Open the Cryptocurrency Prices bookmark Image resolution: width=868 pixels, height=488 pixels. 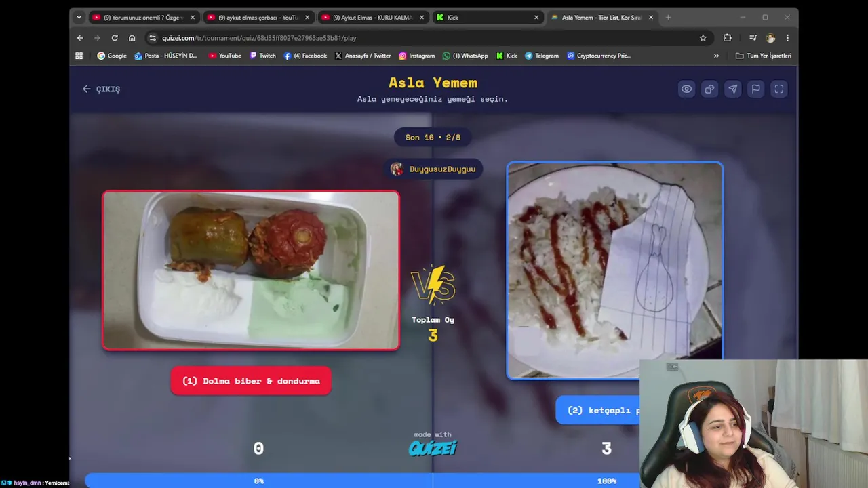[x=599, y=56]
